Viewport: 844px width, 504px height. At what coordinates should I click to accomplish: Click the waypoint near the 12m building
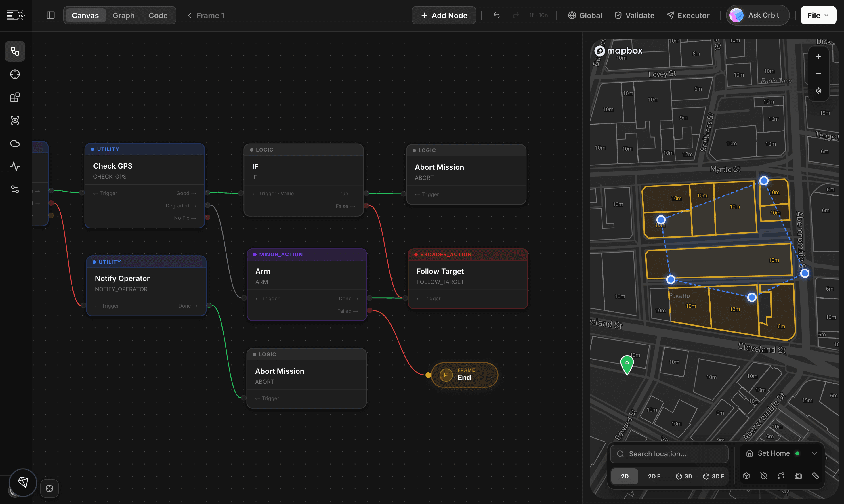(752, 297)
